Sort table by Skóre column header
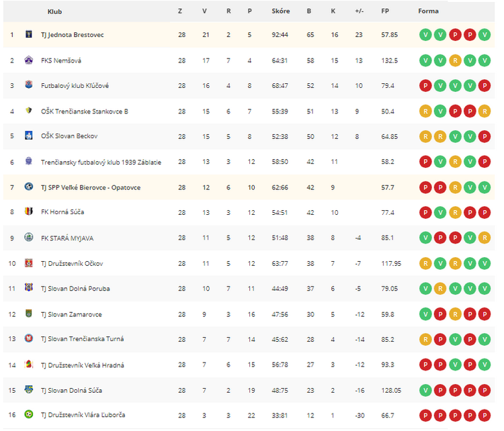The height and width of the screenshot is (431, 504). coord(281,11)
